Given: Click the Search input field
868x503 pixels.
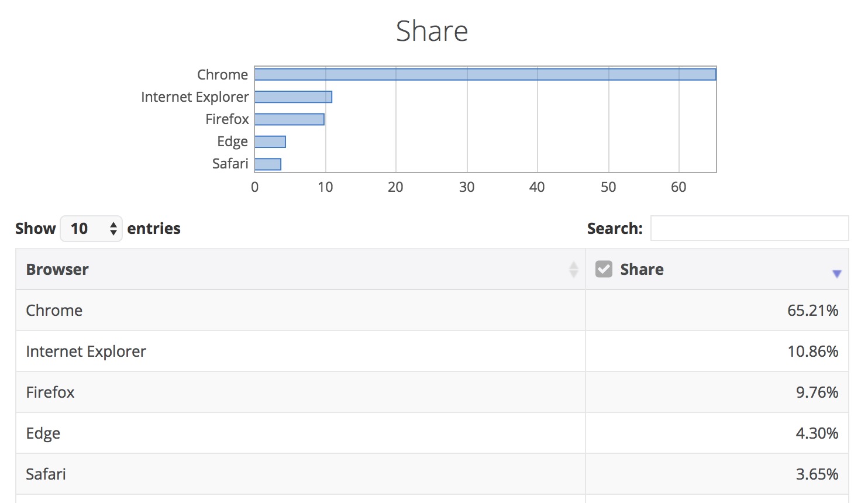Looking at the screenshot, I should click(x=749, y=229).
